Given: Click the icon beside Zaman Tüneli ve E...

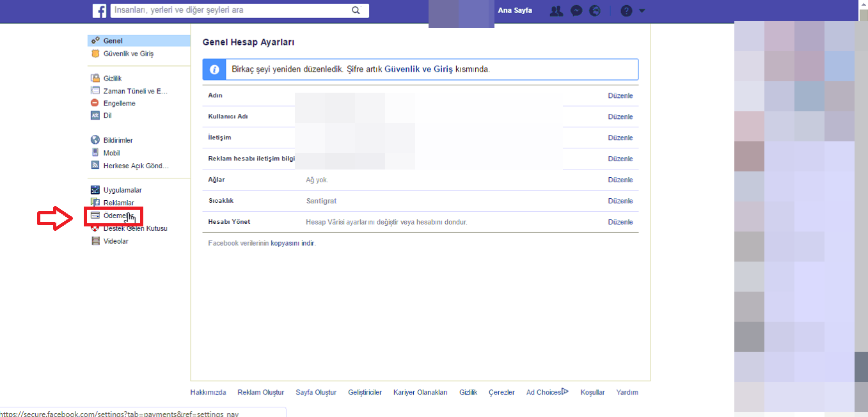Looking at the screenshot, I should coord(95,91).
